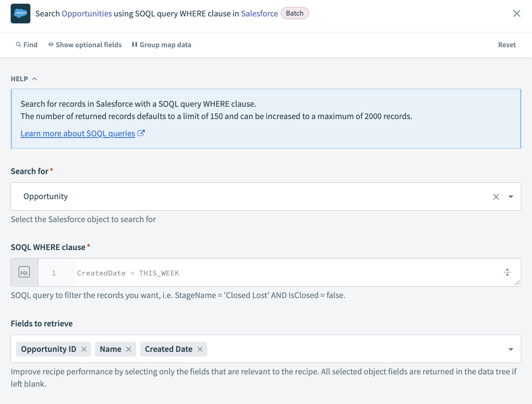Click the Batch badge in the header
The width and height of the screenshot is (532, 404).
(x=294, y=13)
